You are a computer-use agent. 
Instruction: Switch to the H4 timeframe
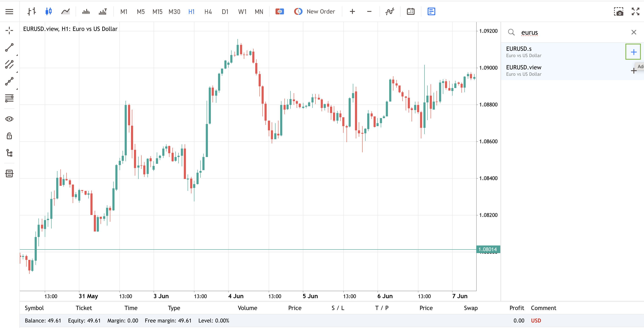pos(208,11)
